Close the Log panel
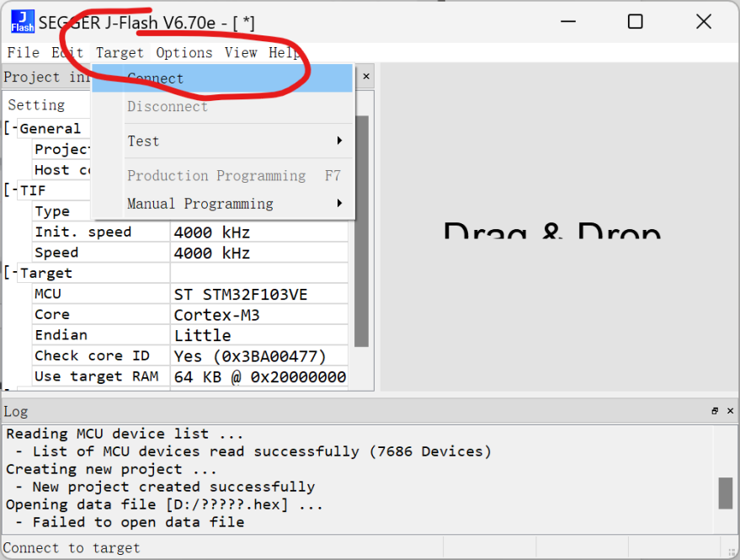Viewport: 740px width, 560px height. tap(728, 411)
